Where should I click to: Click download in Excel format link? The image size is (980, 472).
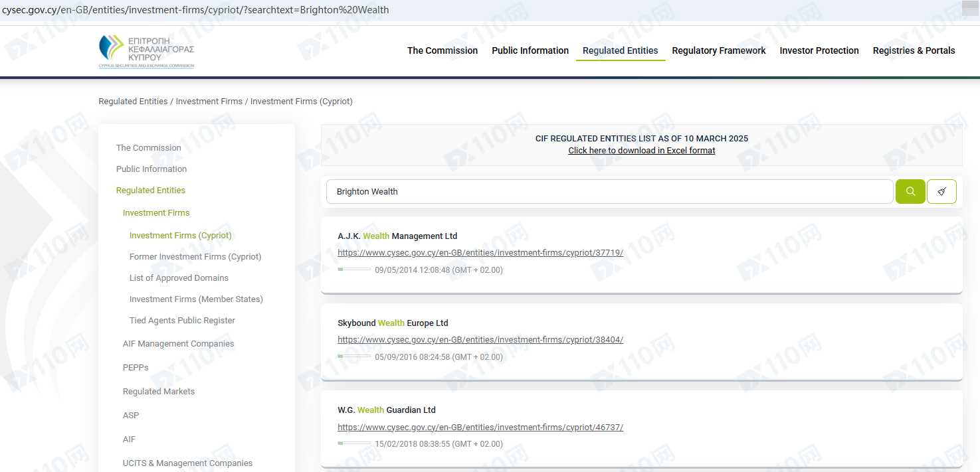coord(642,150)
